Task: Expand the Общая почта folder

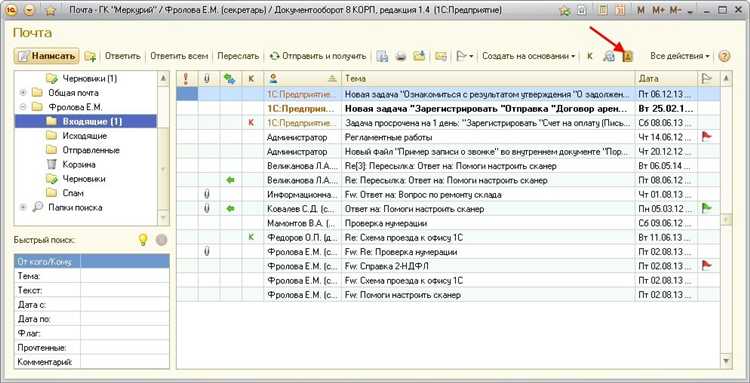Action: coord(22,93)
